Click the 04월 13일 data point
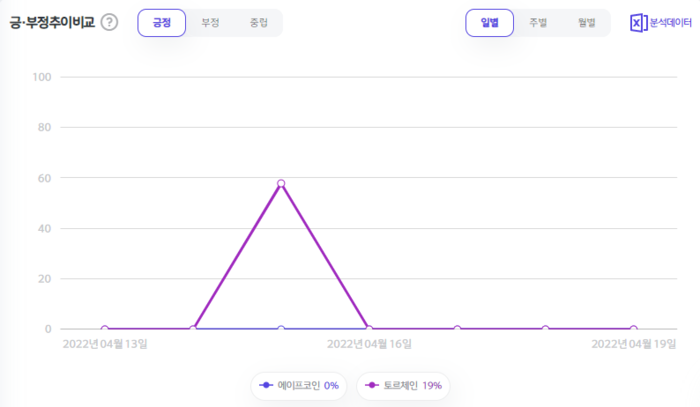 (x=104, y=329)
